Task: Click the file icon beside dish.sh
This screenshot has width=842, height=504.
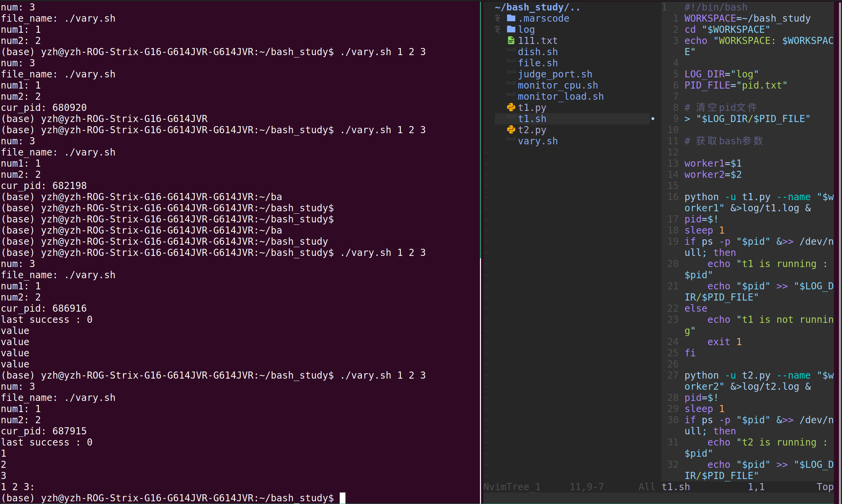Action: tap(511, 50)
